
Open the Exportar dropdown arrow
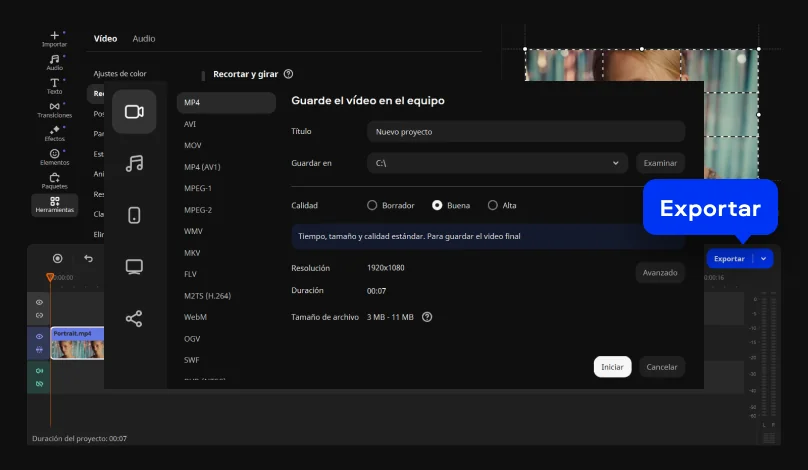pos(764,258)
